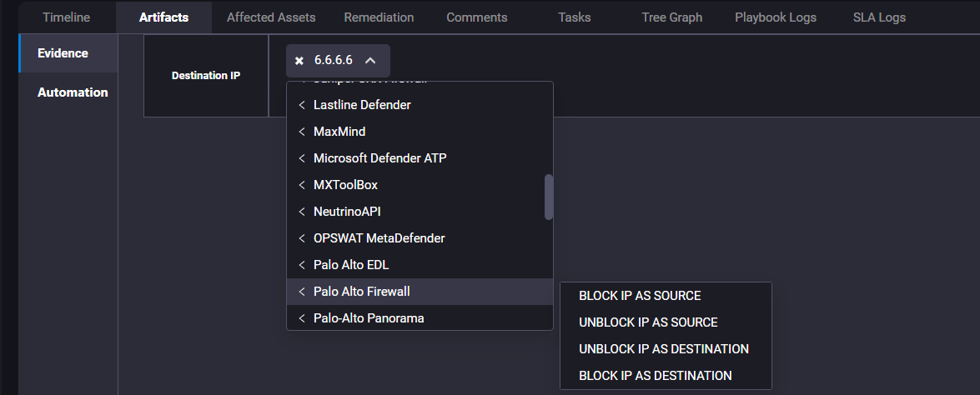Open Lastline Defender submenu
The width and height of the screenshot is (980, 395).
420,106
